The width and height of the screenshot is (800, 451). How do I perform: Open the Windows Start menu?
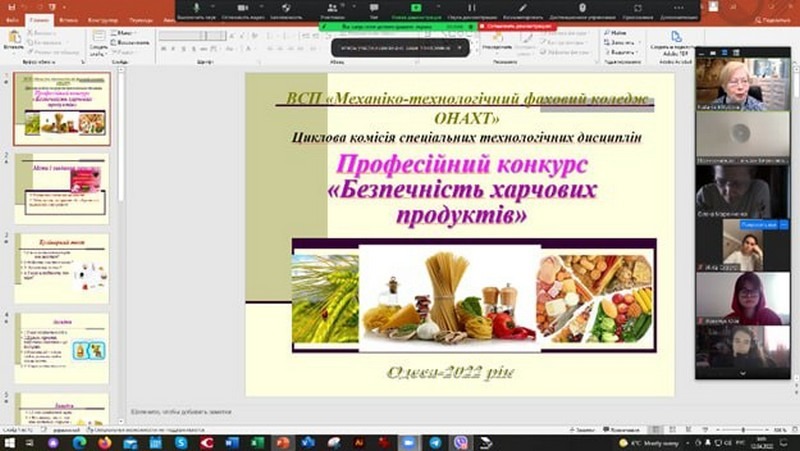9,443
